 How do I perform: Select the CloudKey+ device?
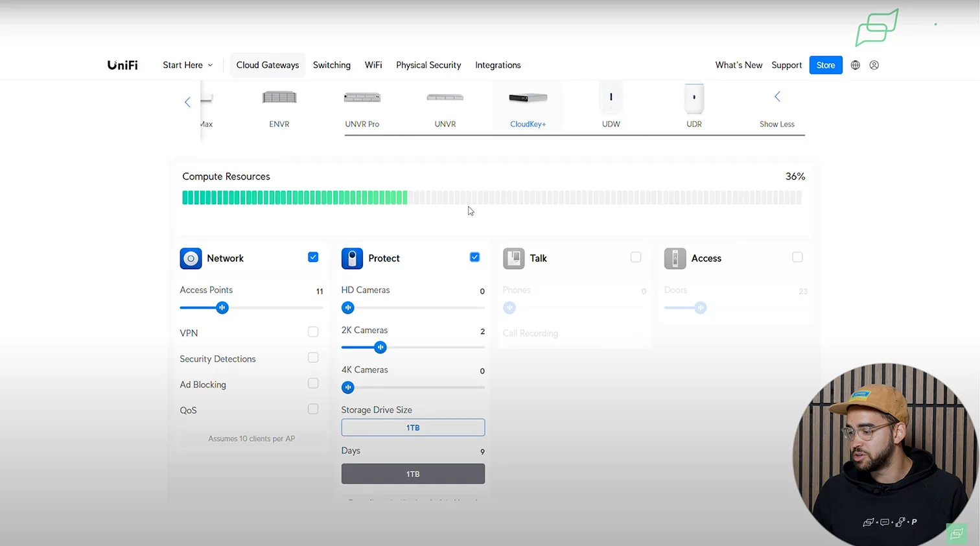click(528, 99)
